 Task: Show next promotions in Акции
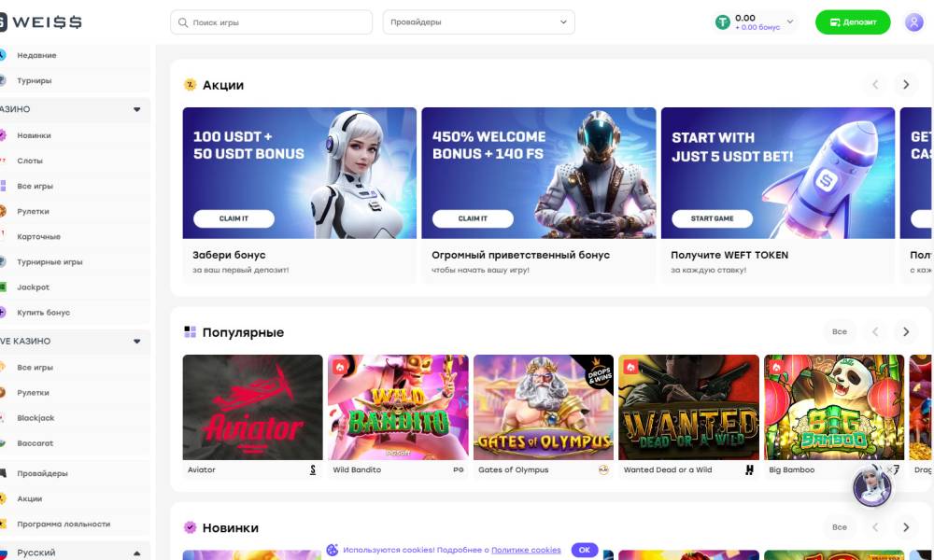(906, 85)
